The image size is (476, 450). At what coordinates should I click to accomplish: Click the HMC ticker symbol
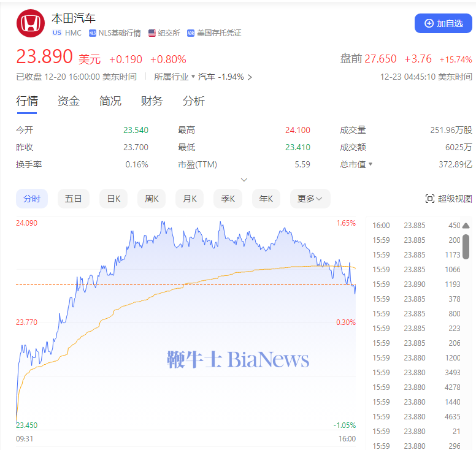[73, 33]
